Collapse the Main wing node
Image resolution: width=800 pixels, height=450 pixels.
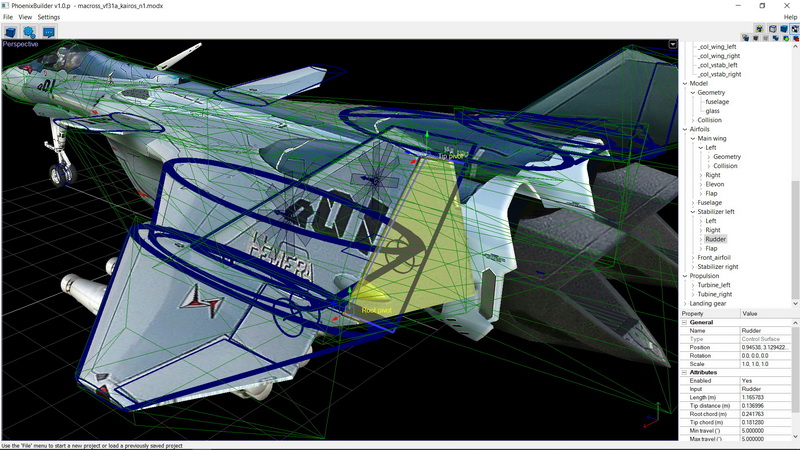(693, 138)
